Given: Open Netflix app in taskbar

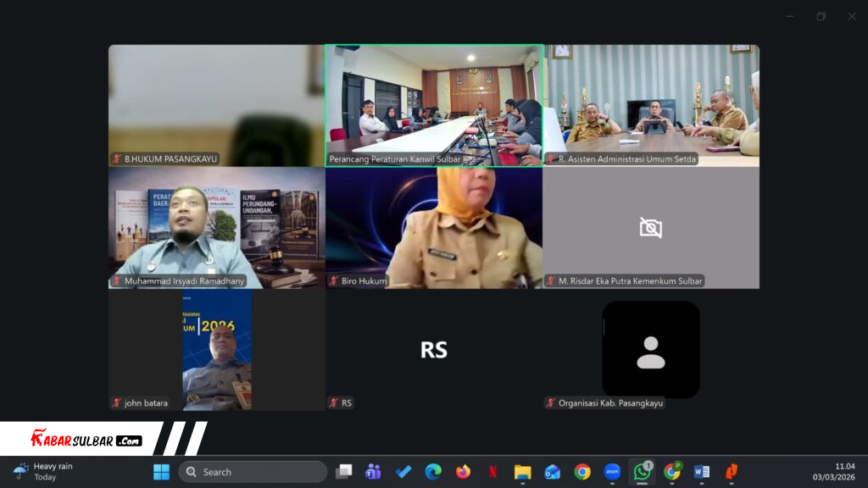Looking at the screenshot, I should click(x=492, y=472).
